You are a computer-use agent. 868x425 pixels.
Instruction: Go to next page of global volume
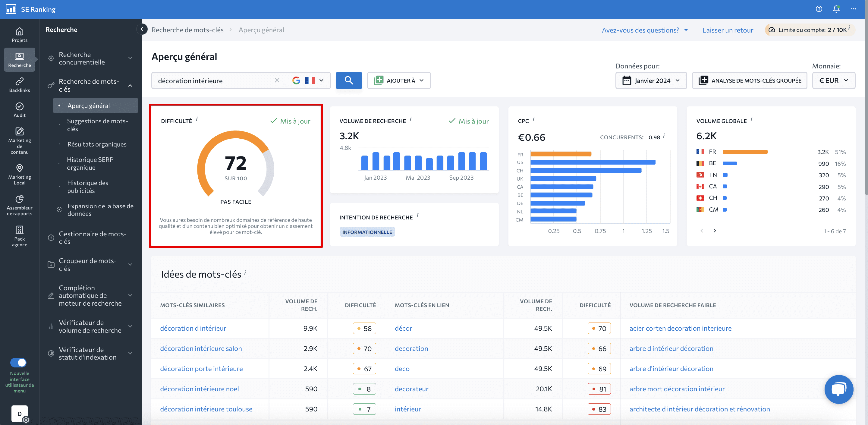click(x=715, y=231)
